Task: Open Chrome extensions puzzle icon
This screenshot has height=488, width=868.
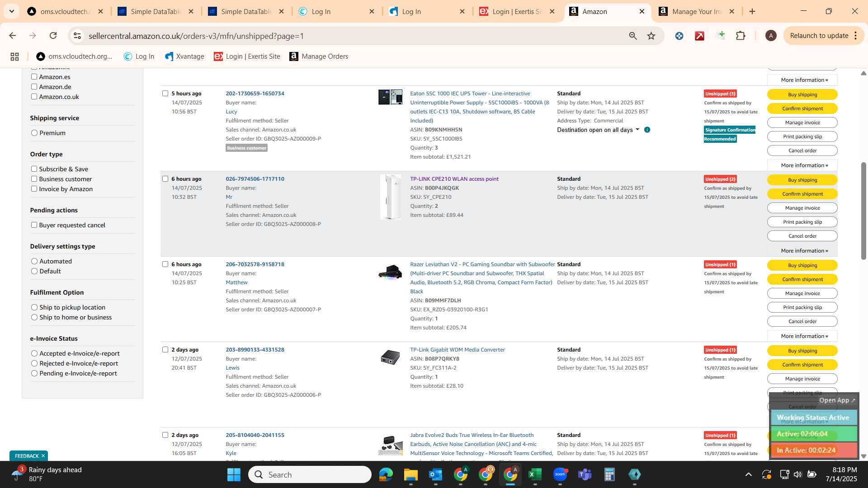Action: pyautogui.click(x=741, y=36)
